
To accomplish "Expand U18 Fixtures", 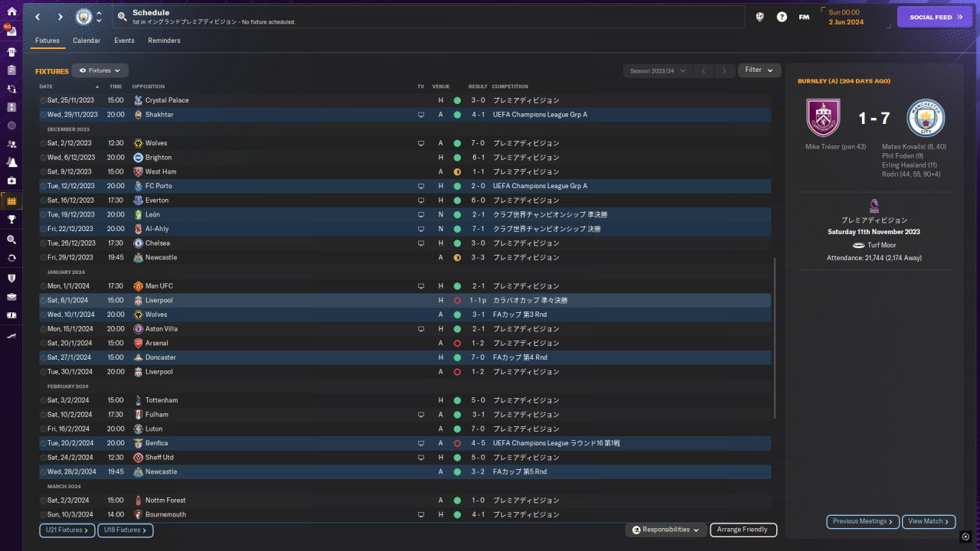I will coord(126,530).
